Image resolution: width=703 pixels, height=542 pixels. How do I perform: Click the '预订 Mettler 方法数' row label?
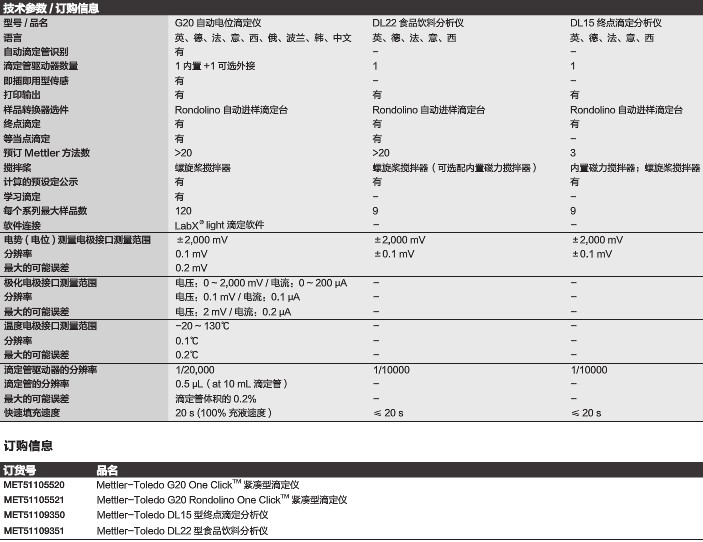point(47,153)
